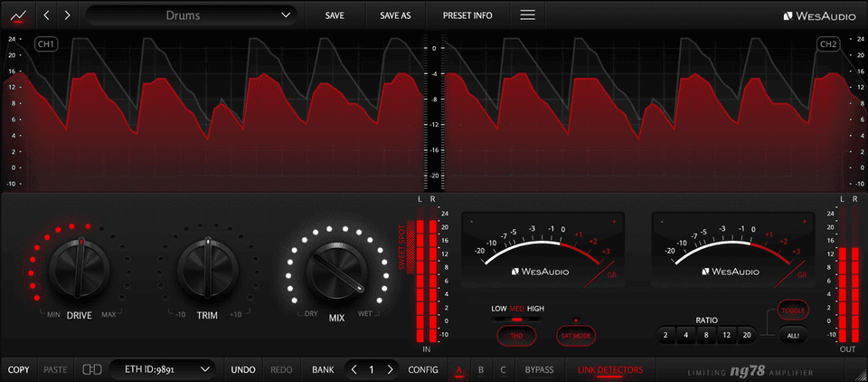Click UNDO
868x382 pixels.
243,369
